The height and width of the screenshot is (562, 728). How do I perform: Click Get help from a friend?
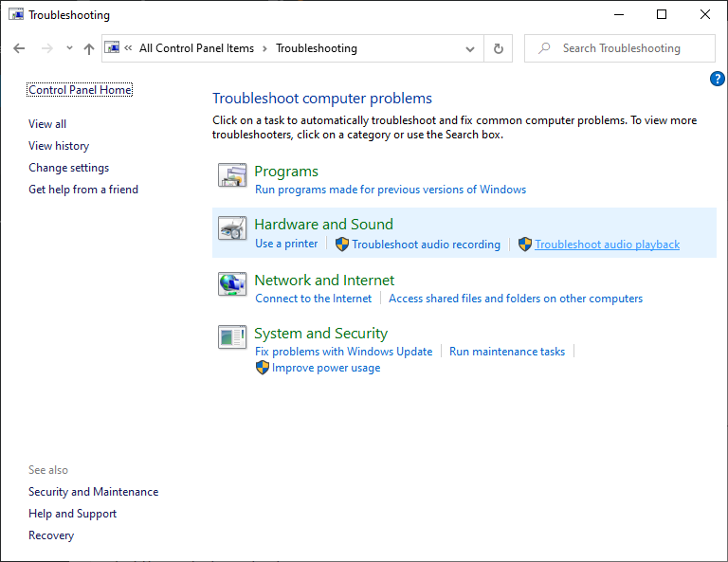(83, 190)
